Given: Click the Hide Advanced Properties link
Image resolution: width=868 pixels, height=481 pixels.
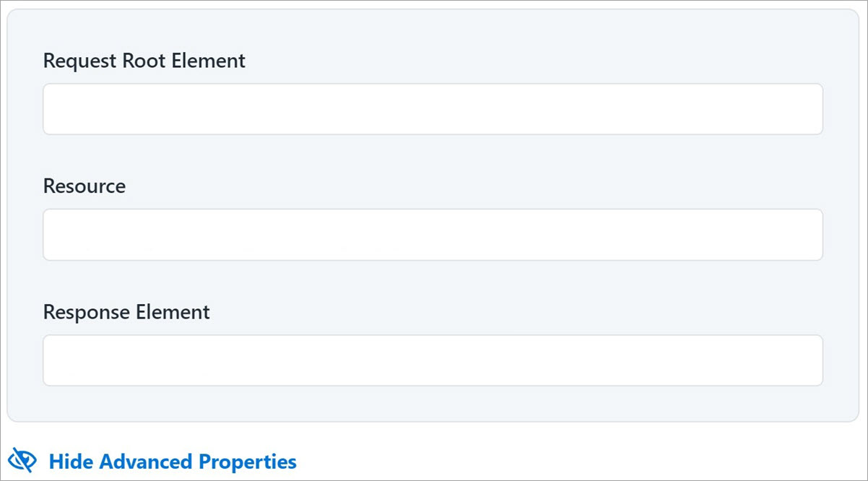Looking at the screenshot, I should click(x=172, y=461).
